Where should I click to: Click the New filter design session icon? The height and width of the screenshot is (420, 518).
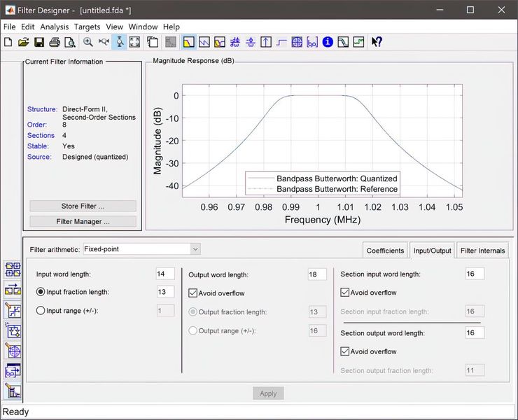coord(8,42)
